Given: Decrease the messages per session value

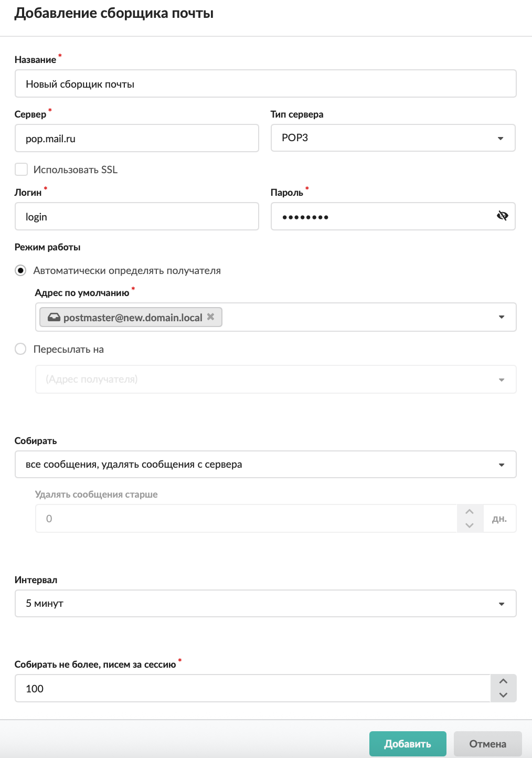Looking at the screenshot, I should point(503,695).
